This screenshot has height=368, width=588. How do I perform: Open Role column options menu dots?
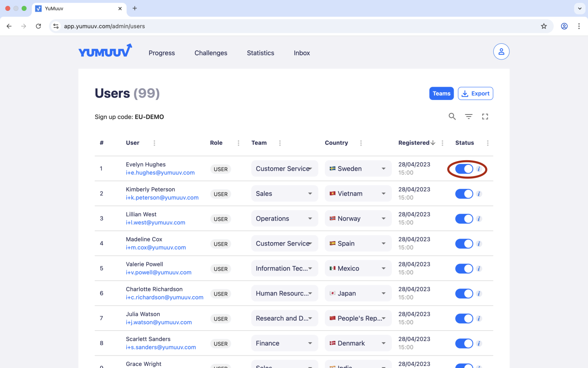pos(238,143)
